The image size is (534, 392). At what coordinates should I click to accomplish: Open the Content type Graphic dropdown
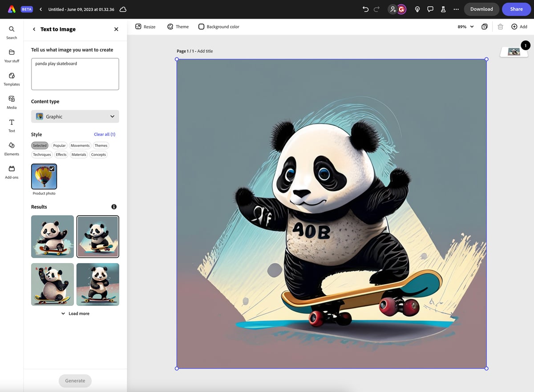(75, 116)
